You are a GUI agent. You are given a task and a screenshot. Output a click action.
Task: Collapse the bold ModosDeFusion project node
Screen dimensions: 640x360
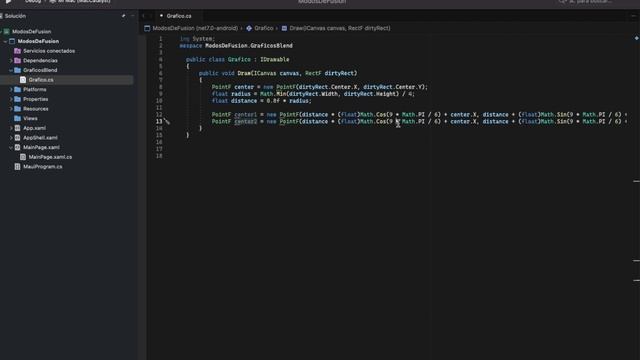coord(5,41)
